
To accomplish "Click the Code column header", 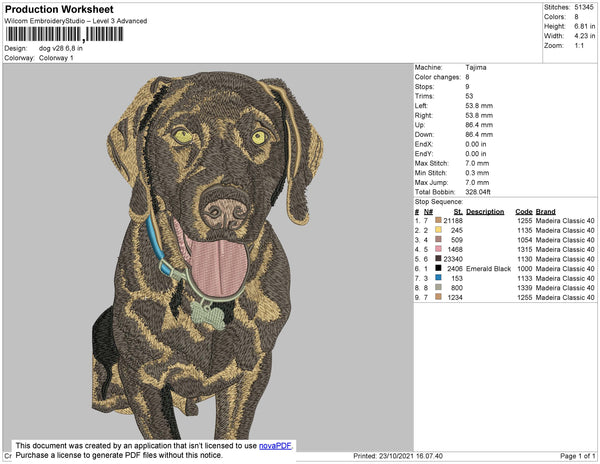I will pos(523,212).
